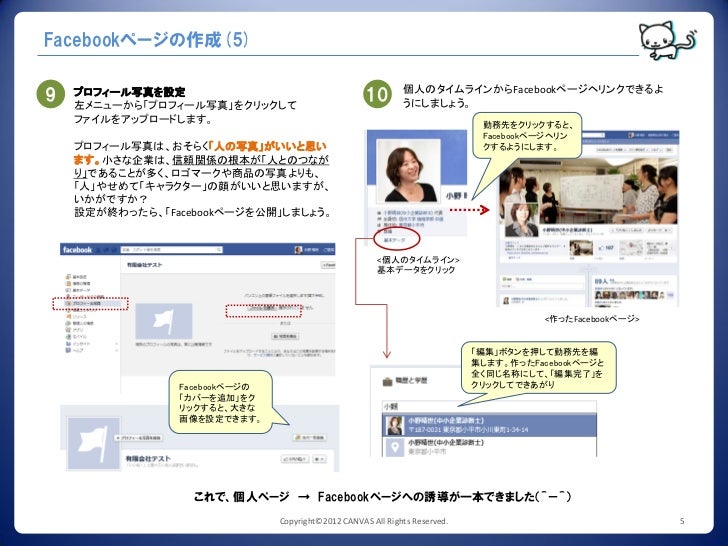
Task: Click the flag placeholder image in upload panel
Action: 164,321
